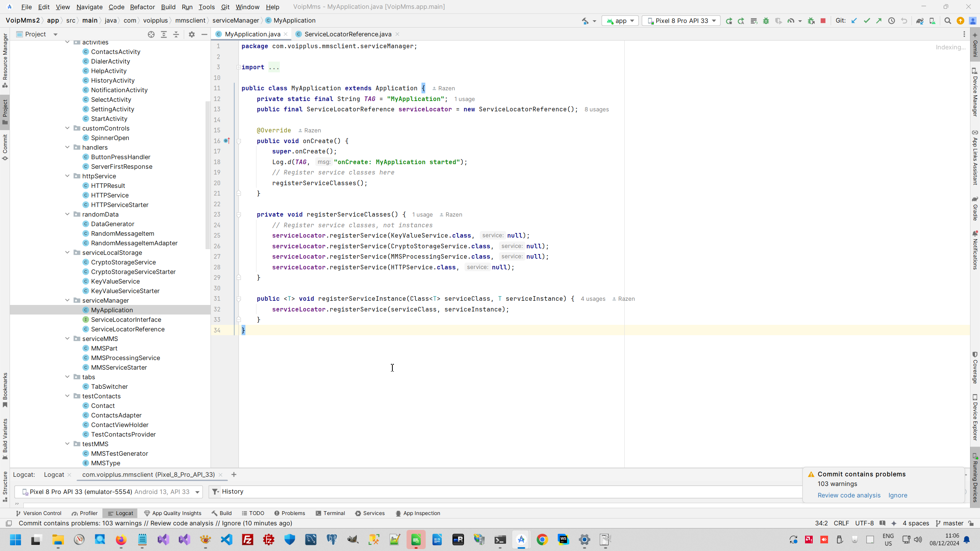Push changes with Git push arrow

click(x=879, y=21)
